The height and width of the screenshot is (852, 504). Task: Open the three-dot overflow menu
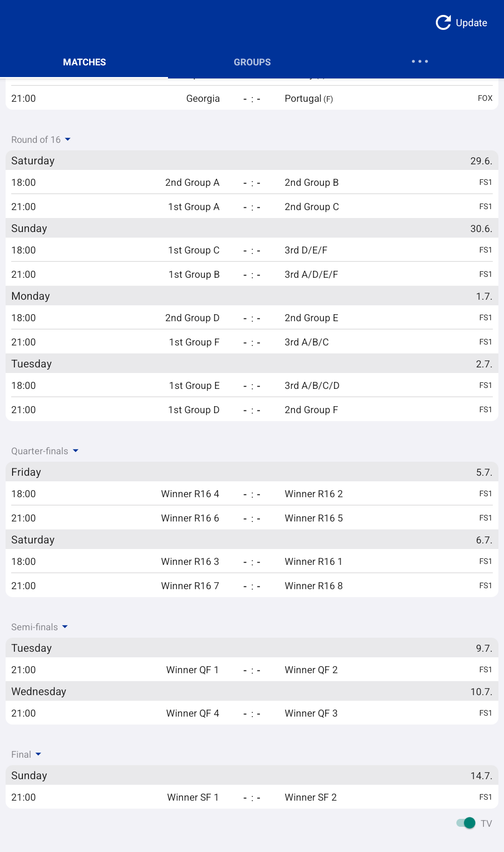419,61
